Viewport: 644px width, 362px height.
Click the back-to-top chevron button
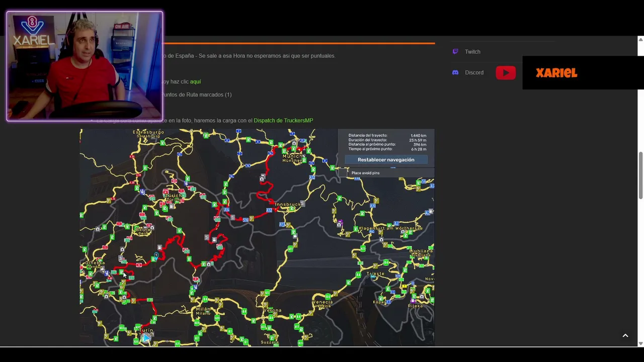(x=625, y=336)
